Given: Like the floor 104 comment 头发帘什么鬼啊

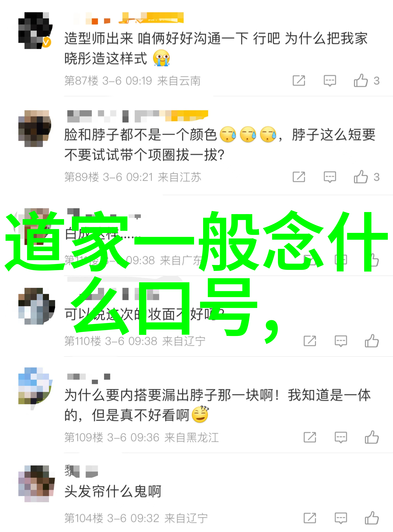Looking at the screenshot, I should coord(372,518).
